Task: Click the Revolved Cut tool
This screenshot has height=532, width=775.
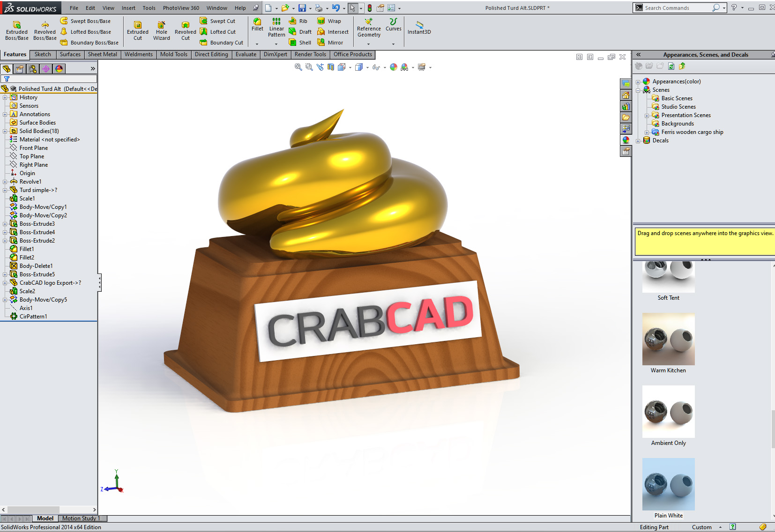Action: click(186, 31)
